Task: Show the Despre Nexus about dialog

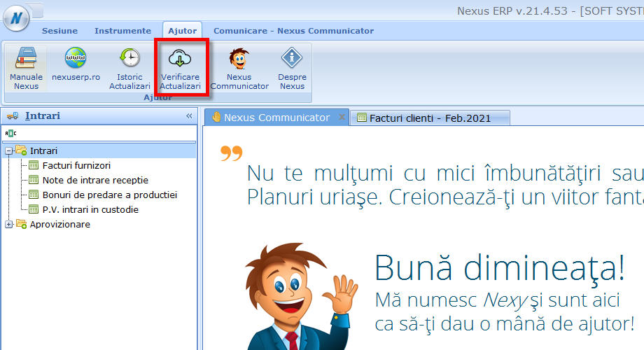Action: (292, 68)
